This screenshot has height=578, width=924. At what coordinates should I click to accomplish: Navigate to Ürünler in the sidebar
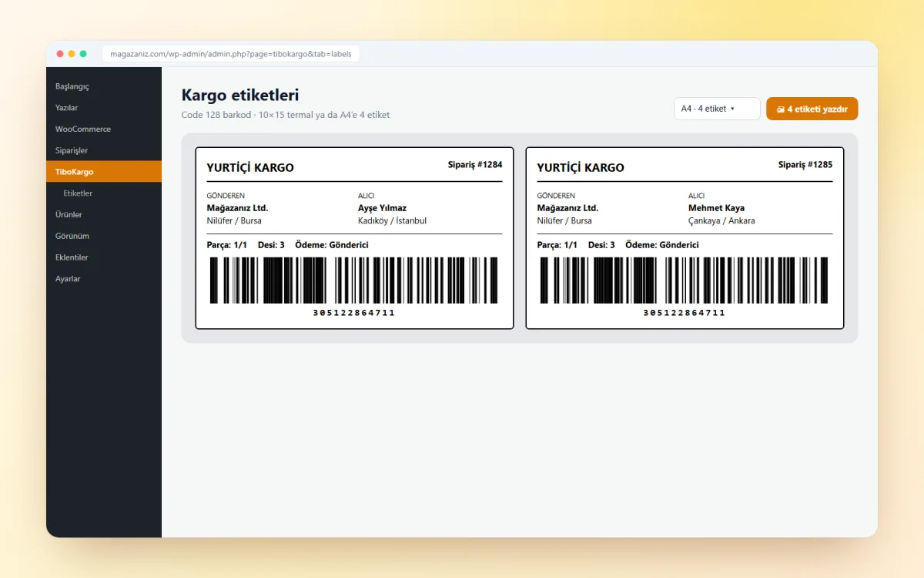tap(104, 214)
